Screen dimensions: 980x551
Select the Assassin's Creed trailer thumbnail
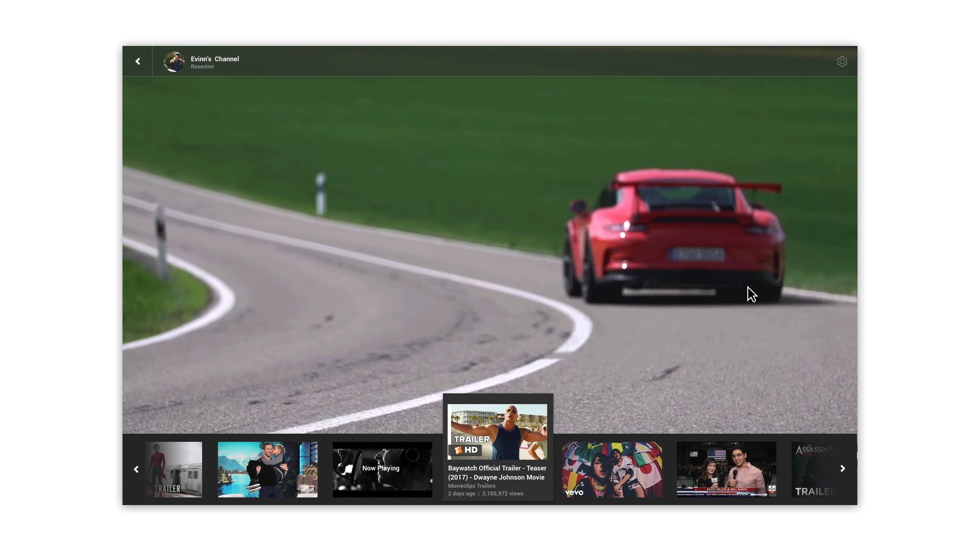[814, 469]
